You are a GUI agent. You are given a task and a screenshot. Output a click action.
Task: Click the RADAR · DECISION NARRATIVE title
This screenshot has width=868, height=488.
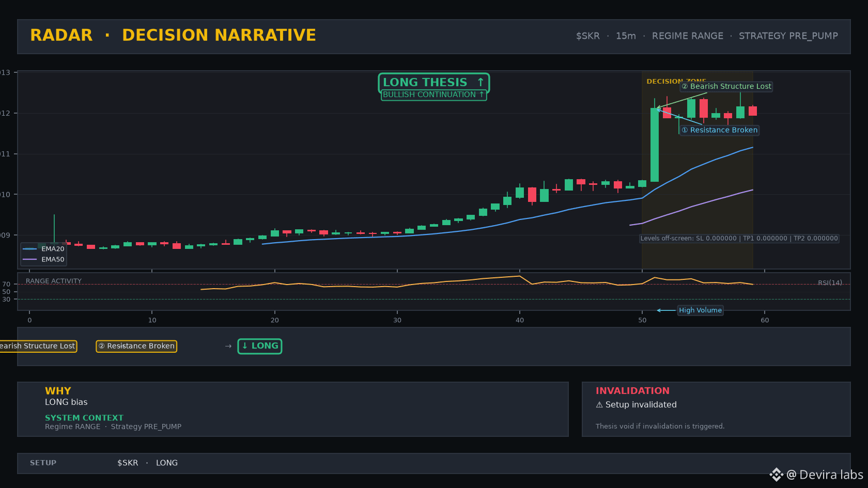click(173, 35)
